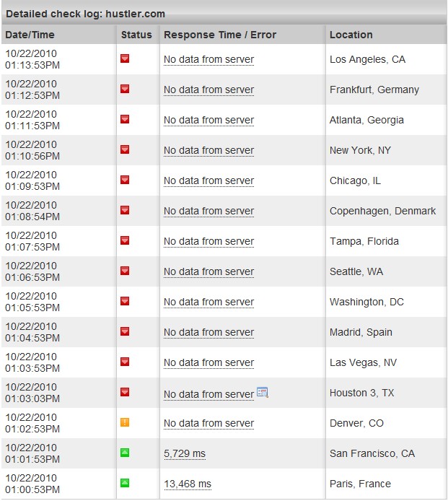The width and height of the screenshot is (448, 501).
Task: Open the 5,729 ms response time link
Action: (185, 453)
